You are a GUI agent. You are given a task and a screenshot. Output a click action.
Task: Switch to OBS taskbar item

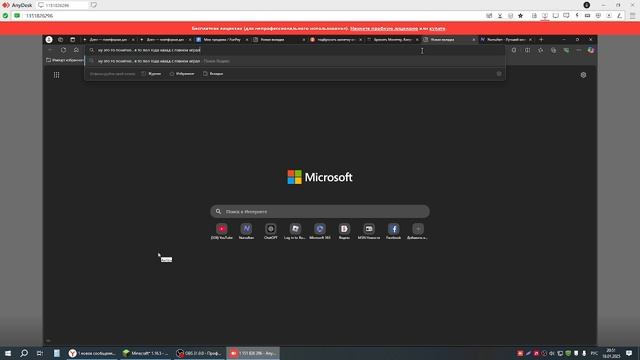(199, 353)
